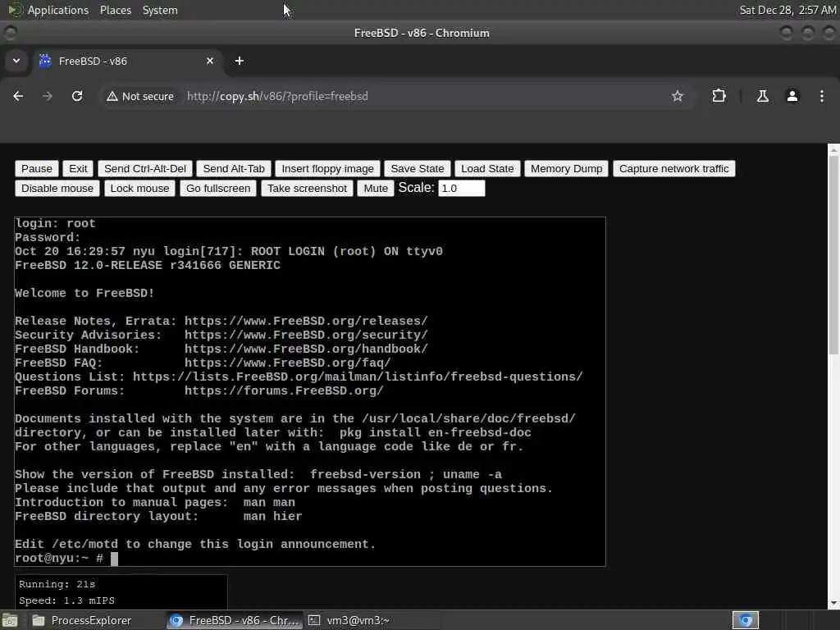
Task: Click the show desktop icon in taskbar
Action: 10,620
